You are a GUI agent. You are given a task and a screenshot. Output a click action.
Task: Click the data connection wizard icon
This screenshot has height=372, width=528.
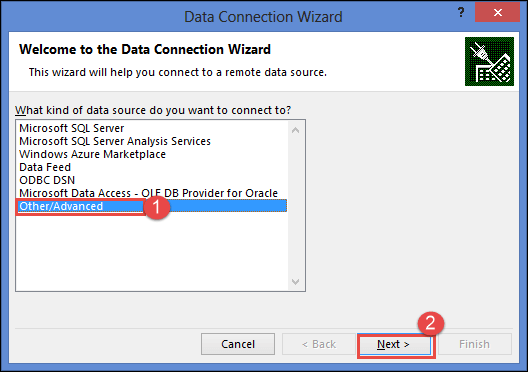pos(489,61)
